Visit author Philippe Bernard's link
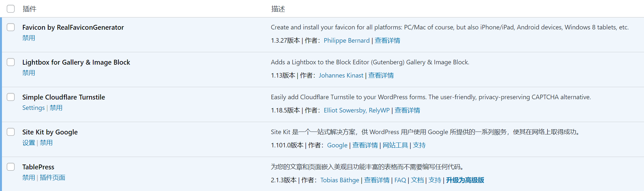 point(346,41)
